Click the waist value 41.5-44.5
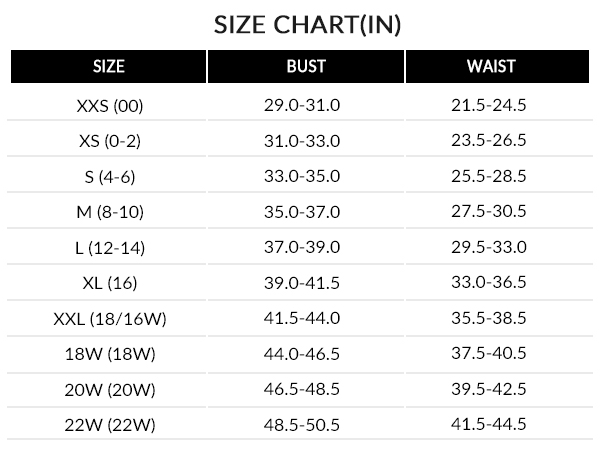 point(489,424)
